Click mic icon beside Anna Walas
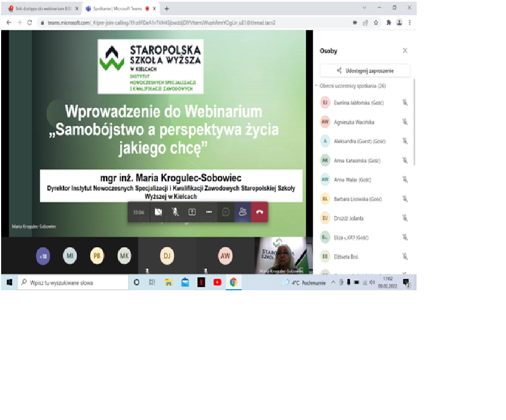The width and height of the screenshot is (506, 420). tap(405, 179)
